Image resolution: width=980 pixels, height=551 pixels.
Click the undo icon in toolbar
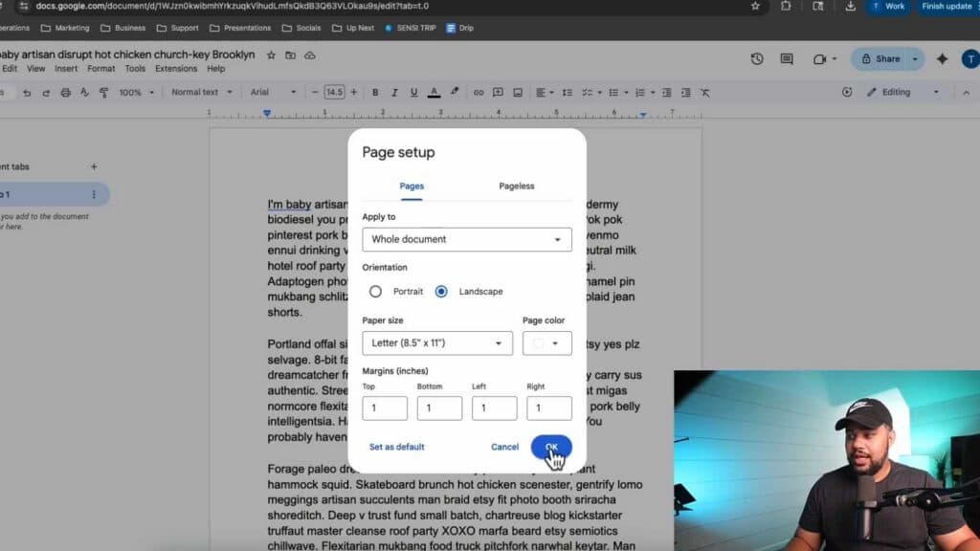(27, 93)
